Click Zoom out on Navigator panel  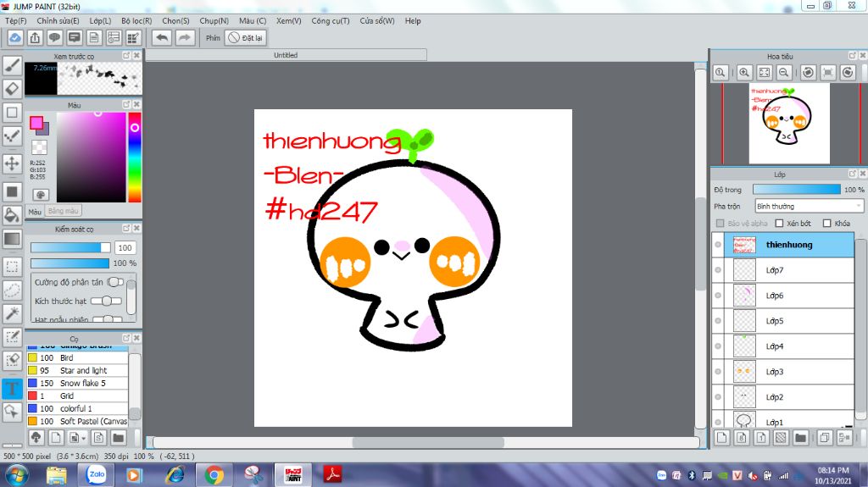click(x=784, y=73)
